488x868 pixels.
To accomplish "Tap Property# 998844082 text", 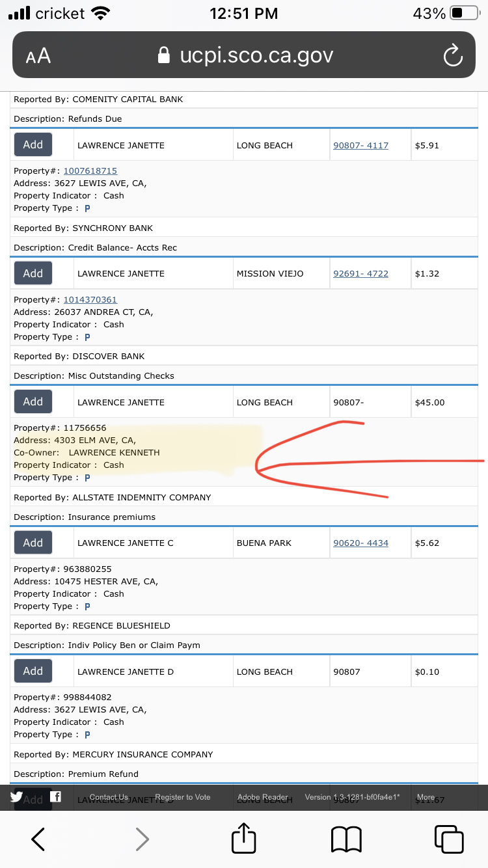I will click(62, 697).
